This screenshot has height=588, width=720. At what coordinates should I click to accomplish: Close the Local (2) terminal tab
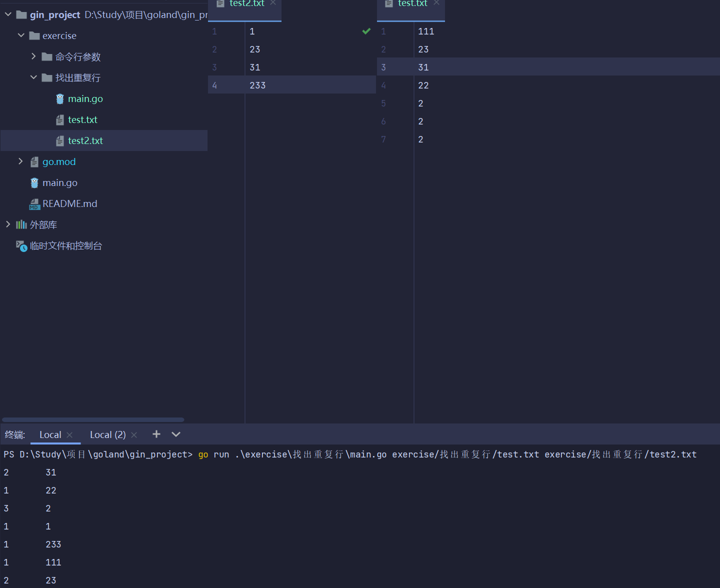(x=134, y=435)
